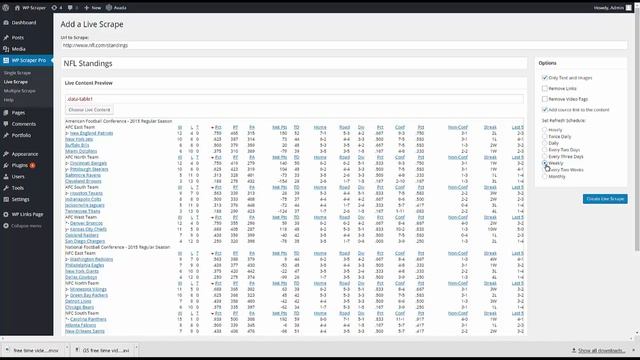Select Monthly refresh schedule

coord(544,176)
